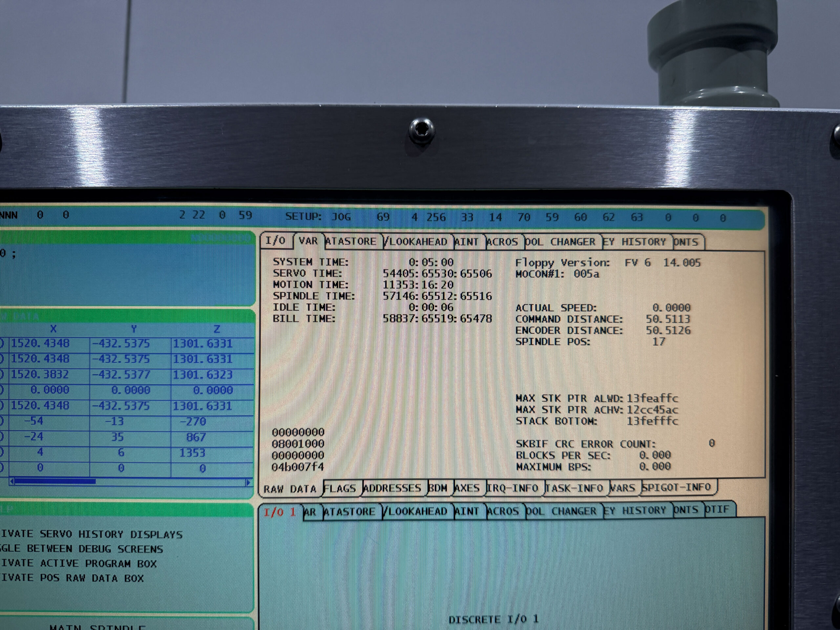Click the hex value 04b007f4
The width and height of the screenshot is (840, 630).
[x=298, y=467]
